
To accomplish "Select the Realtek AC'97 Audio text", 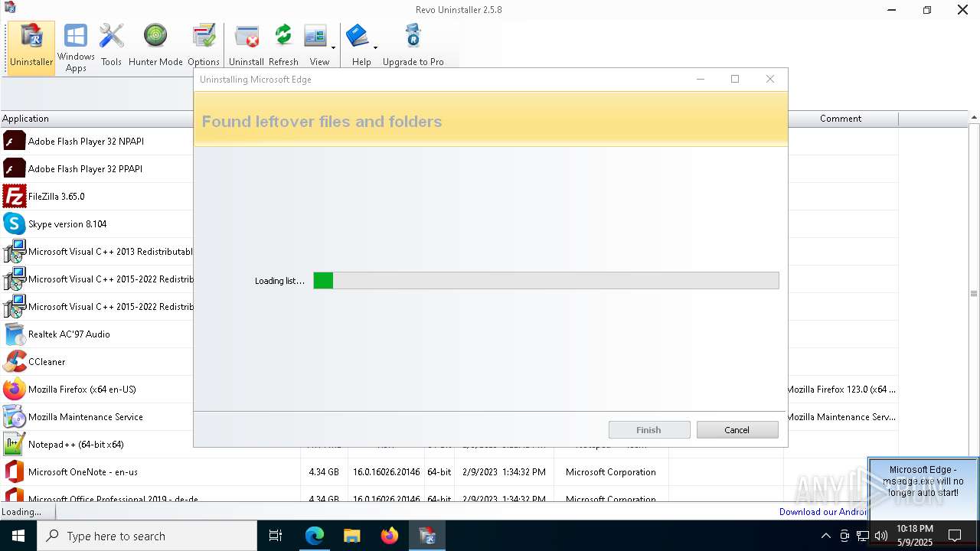I will point(69,334).
